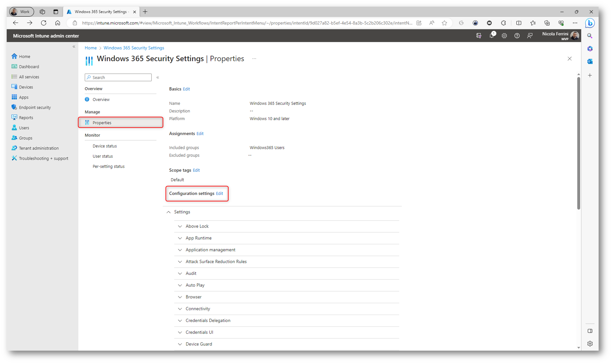
Task: Open the Edge split screen icon
Action: 519,23
